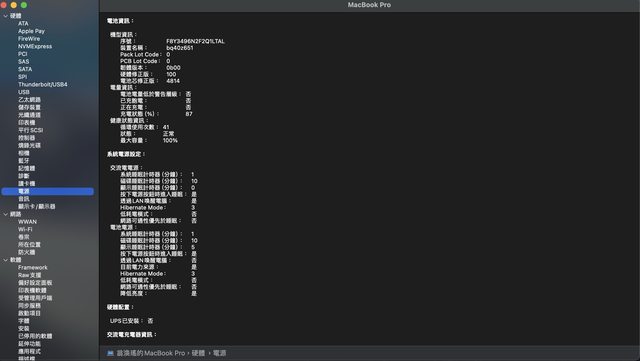Open 記憶體 information
The image size is (640, 361).
27,168
